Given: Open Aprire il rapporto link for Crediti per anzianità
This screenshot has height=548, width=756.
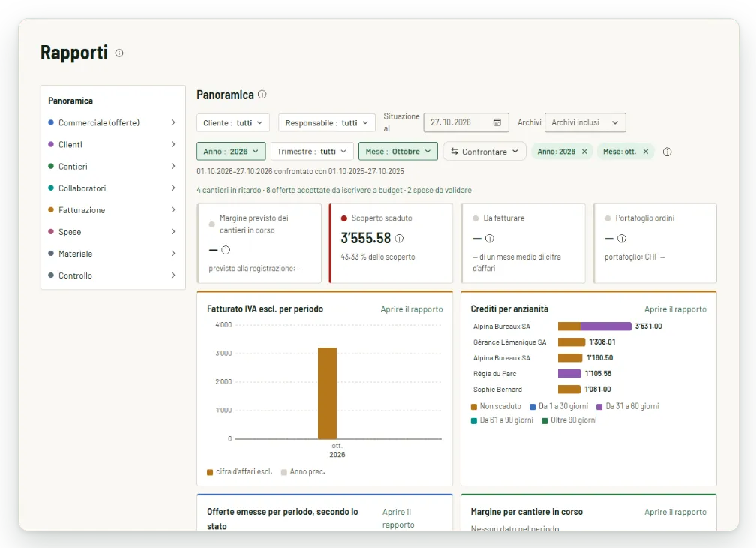Looking at the screenshot, I should (x=675, y=309).
